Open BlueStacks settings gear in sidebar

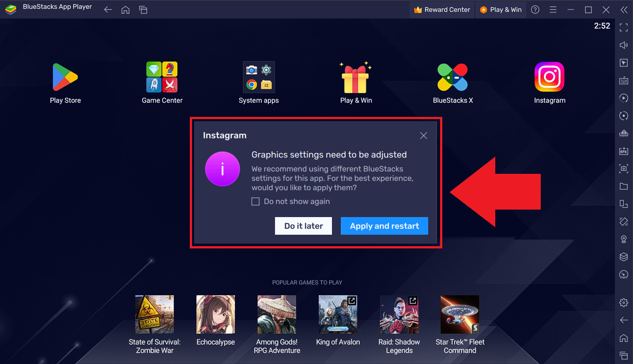pyautogui.click(x=624, y=303)
